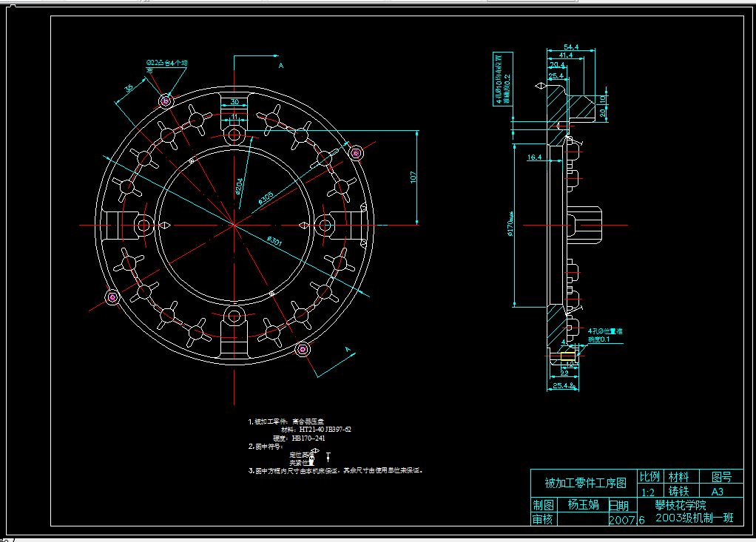The height and width of the screenshot is (542, 756).
Task: Click the 107 vertical dimension label
Action: point(414,177)
